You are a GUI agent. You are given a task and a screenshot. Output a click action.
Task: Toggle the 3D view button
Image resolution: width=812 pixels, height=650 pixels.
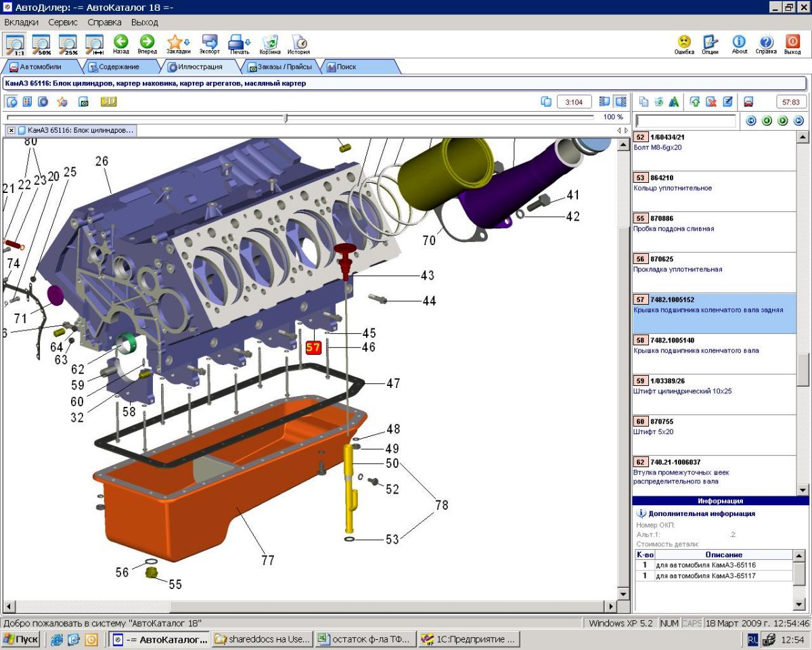pos(109,102)
